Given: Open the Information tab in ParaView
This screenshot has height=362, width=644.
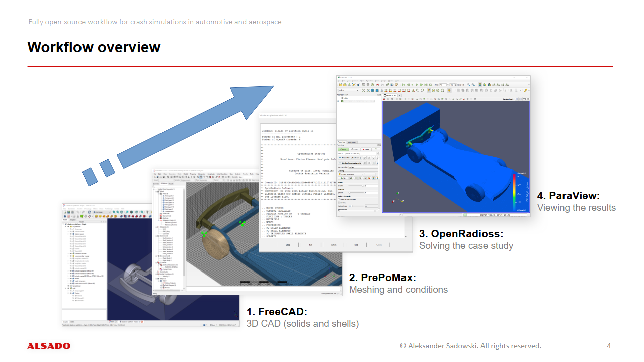Looking at the screenshot, I should 352,142.
